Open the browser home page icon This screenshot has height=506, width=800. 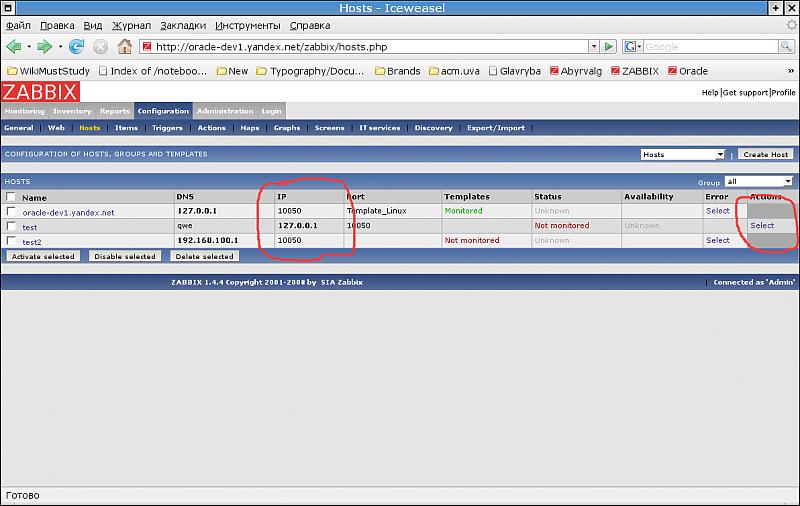[x=124, y=47]
